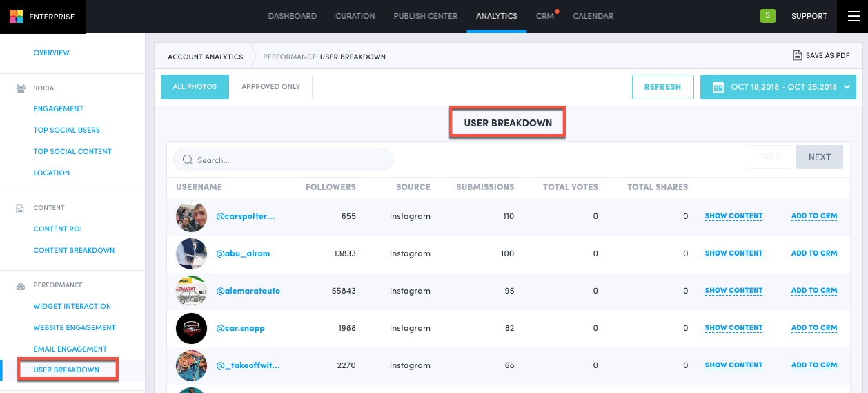Switch to the Publish Center tab
The image size is (868, 393).
point(425,16)
